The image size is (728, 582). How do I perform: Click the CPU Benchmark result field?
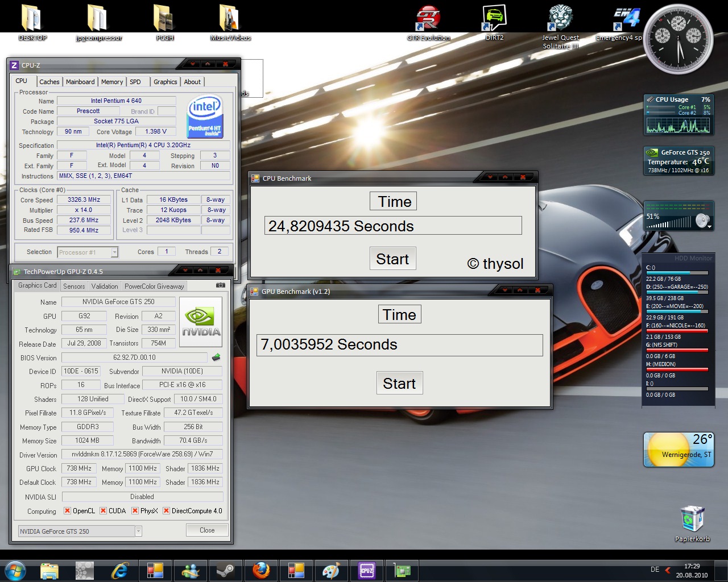pos(393,225)
